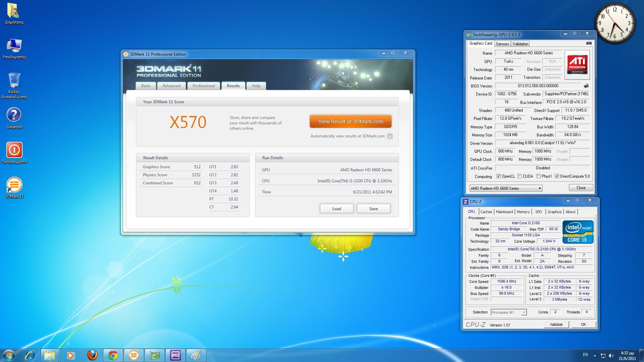Switch to the Basic tab in 3DMark
This screenshot has width=644, height=362.
(x=146, y=86)
